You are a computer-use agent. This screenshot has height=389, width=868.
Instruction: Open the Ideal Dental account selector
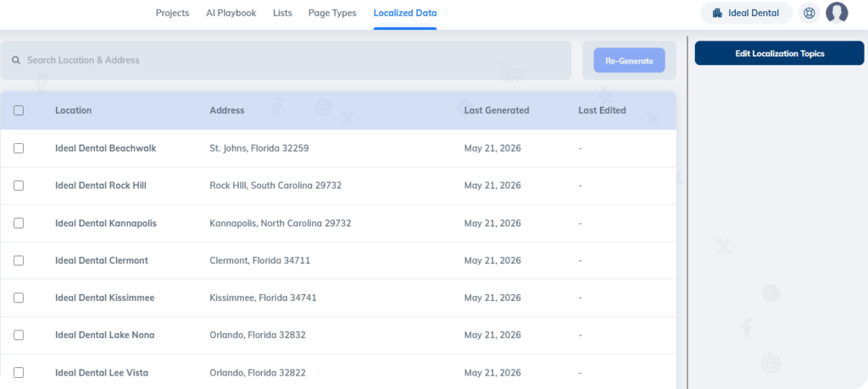[x=746, y=14]
